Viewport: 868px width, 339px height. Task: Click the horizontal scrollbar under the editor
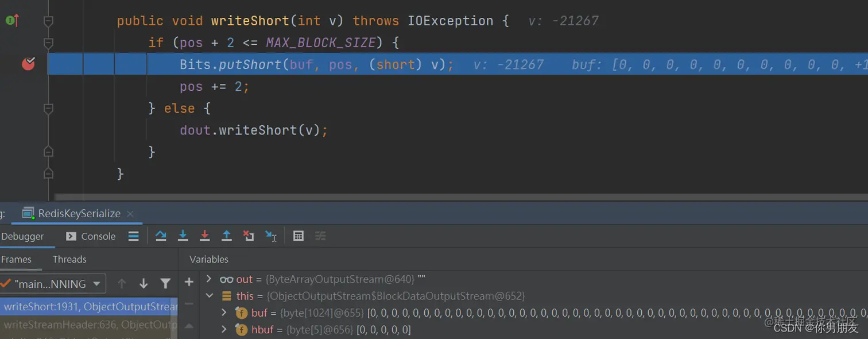[x=461, y=197]
